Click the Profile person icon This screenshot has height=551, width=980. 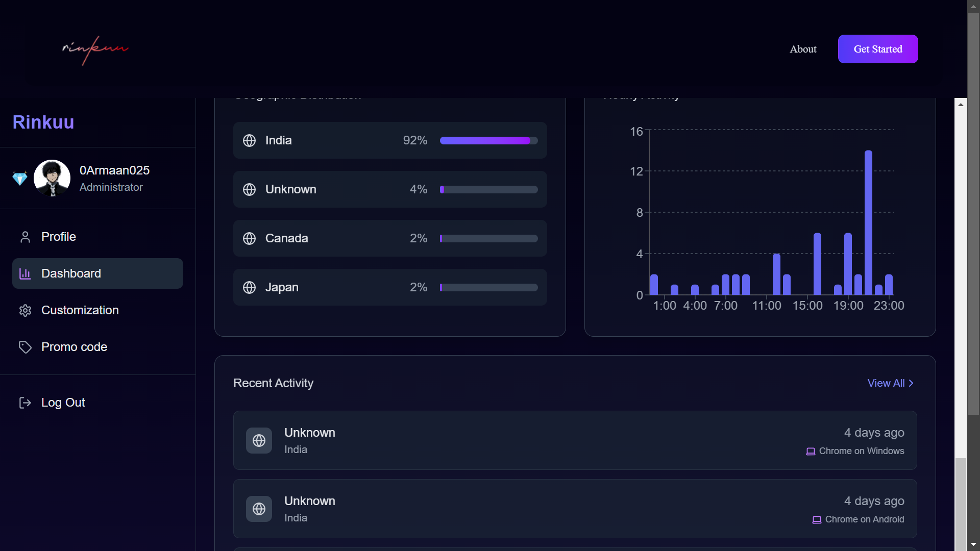25,237
